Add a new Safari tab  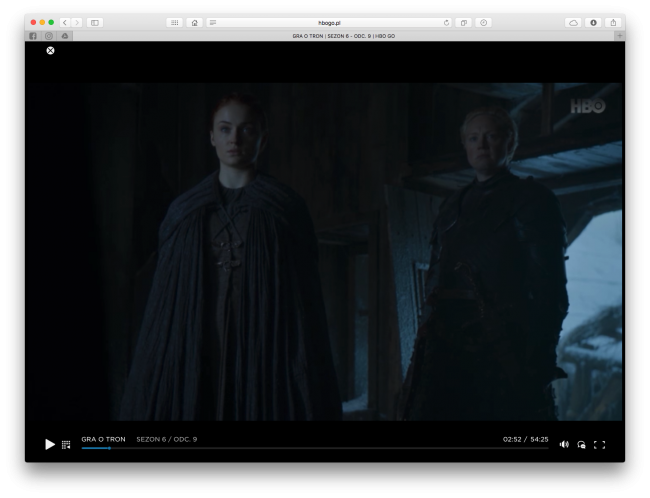(x=620, y=36)
